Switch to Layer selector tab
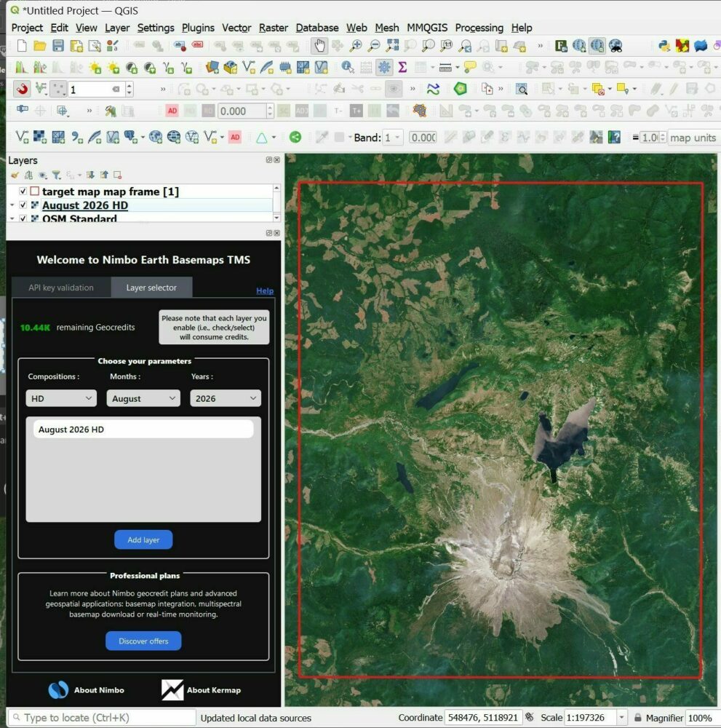 pyautogui.click(x=151, y=288)
